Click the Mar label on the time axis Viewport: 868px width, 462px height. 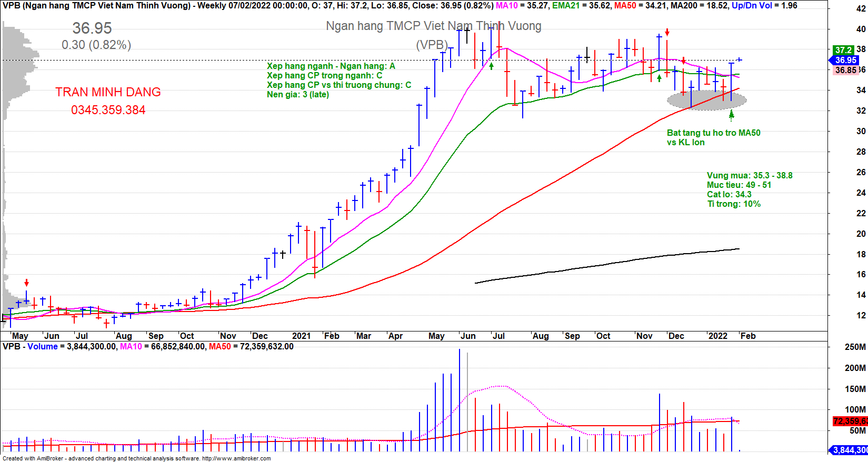click(x=364, y=336)
